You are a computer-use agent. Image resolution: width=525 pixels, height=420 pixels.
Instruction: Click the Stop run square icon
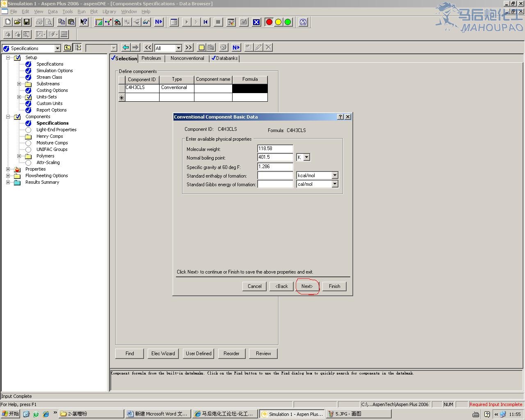click(218, 22)
